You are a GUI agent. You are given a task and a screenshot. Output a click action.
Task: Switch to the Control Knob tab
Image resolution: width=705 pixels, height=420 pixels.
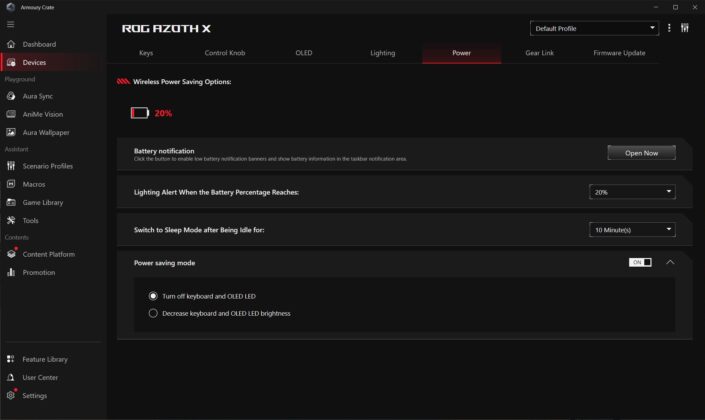225,53
